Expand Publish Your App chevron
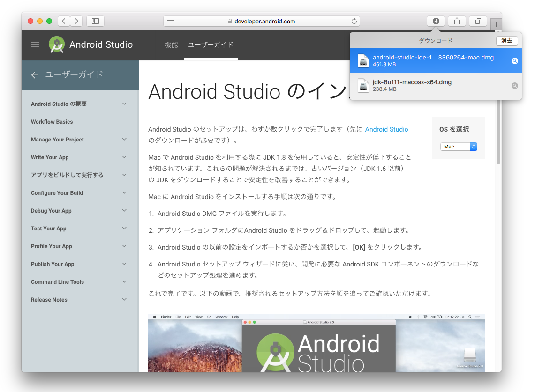 [124, 264]
